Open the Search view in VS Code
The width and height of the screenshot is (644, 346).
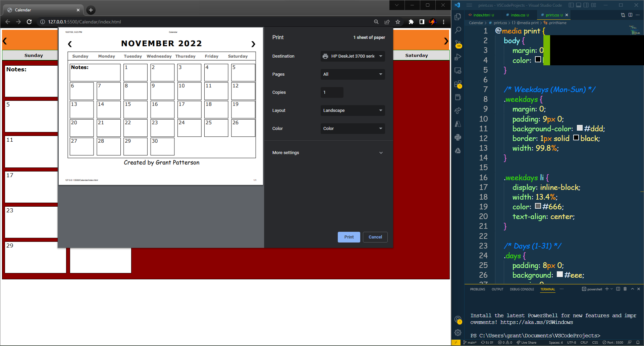point(458,30)
